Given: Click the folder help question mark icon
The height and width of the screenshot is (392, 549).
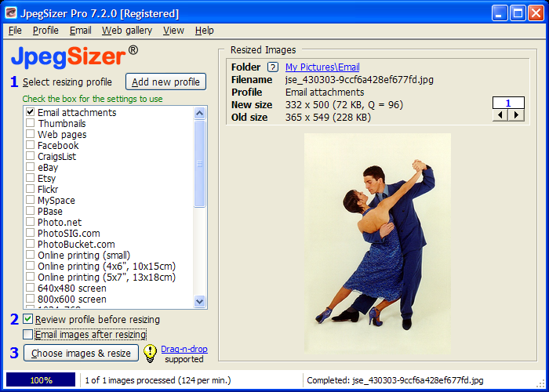Looking at the screenshot, I should pyautogui.click(x=273, y=67).
